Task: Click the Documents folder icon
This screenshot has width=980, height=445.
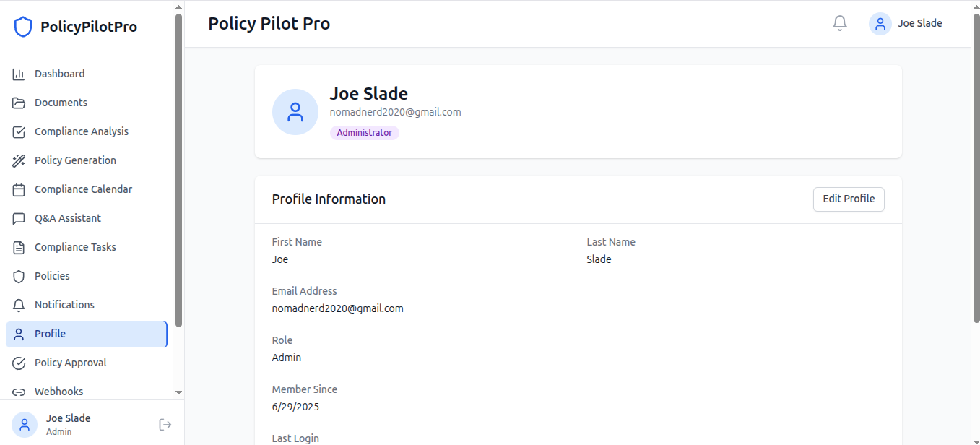Action: tap(19, 103)
